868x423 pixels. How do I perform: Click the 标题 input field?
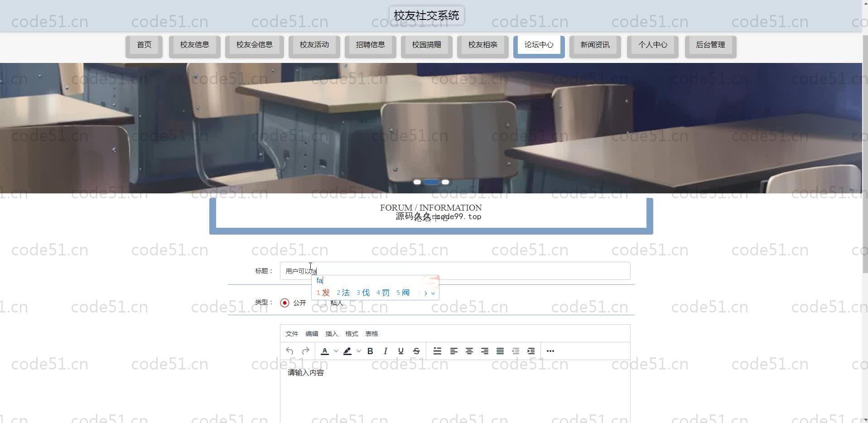455,271
